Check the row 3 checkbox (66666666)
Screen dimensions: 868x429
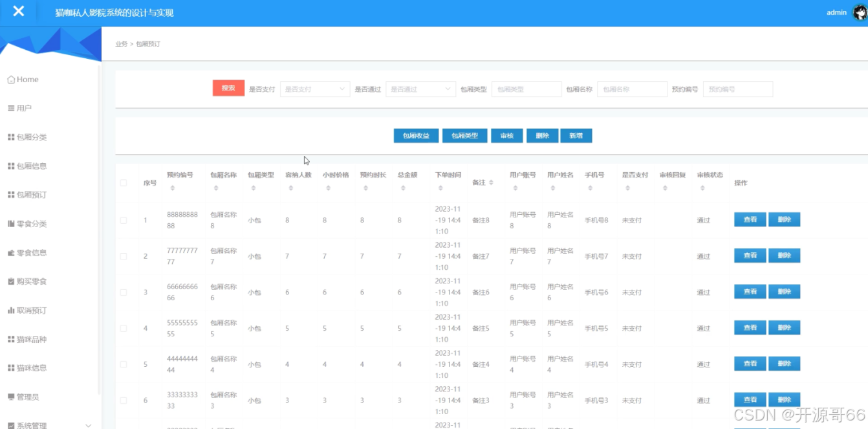pos(124,292)
